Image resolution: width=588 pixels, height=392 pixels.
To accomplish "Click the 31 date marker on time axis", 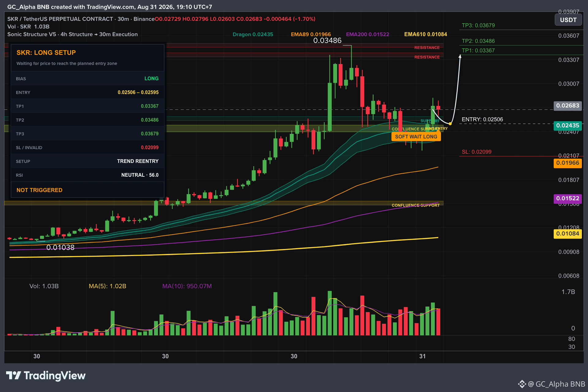I will tap(423, 356).
